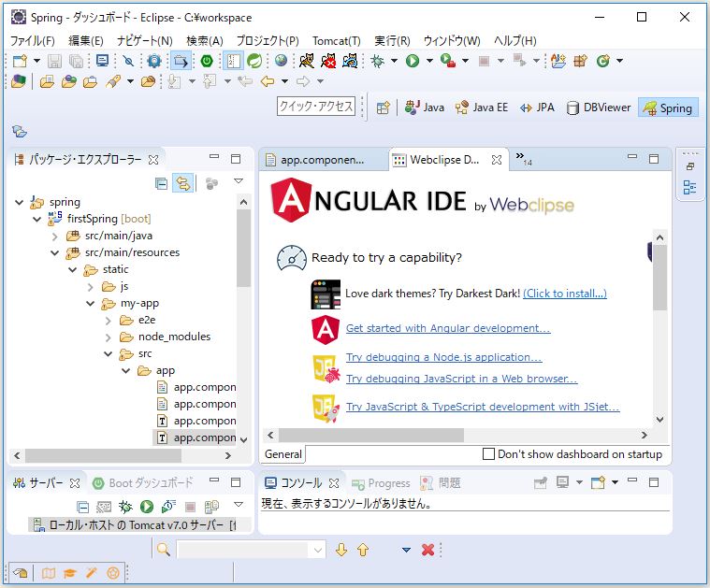Collapse the firstSpring [boot] project

(37, 219)
